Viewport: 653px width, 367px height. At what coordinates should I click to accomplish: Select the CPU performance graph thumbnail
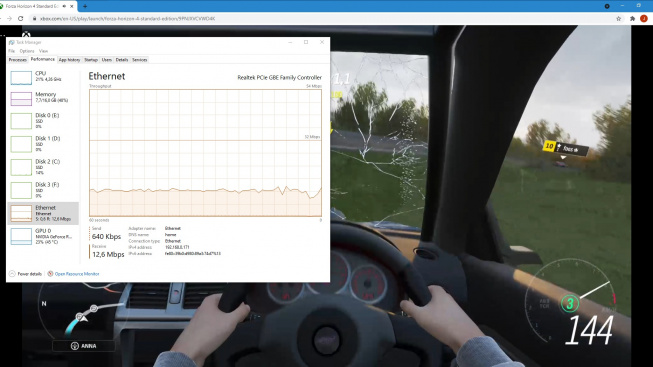point(21,77)
